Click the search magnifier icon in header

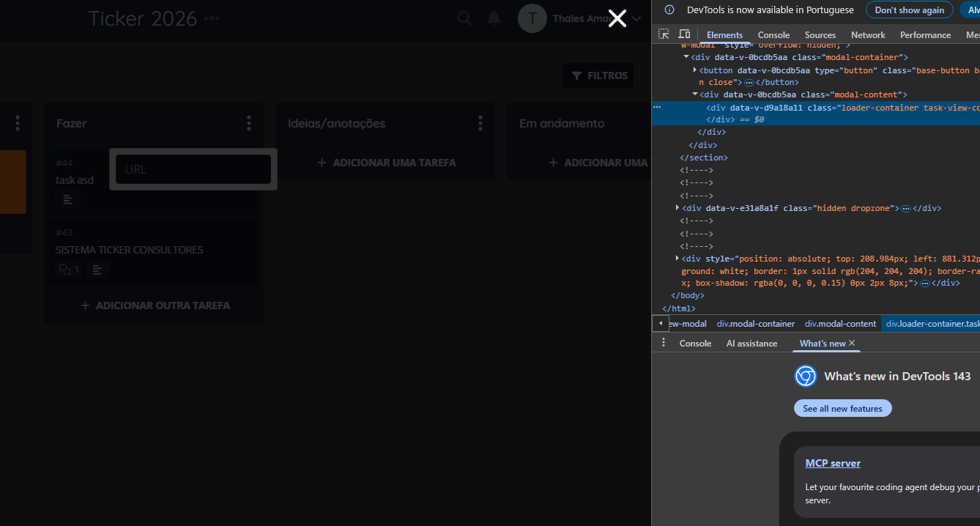point(464,18)
